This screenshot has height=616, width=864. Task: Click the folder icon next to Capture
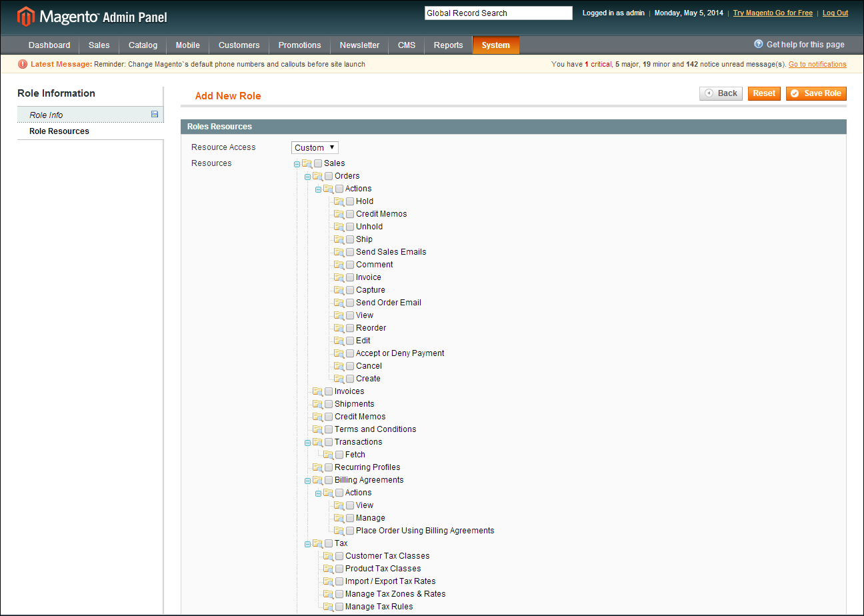(x=339, y=290)
